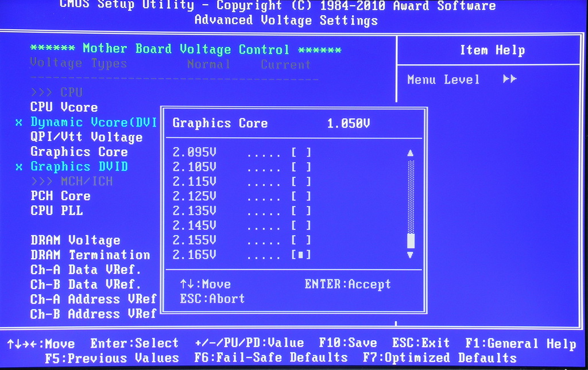
Task: Select the Graphics DVID entry
Action: (79, 166)
